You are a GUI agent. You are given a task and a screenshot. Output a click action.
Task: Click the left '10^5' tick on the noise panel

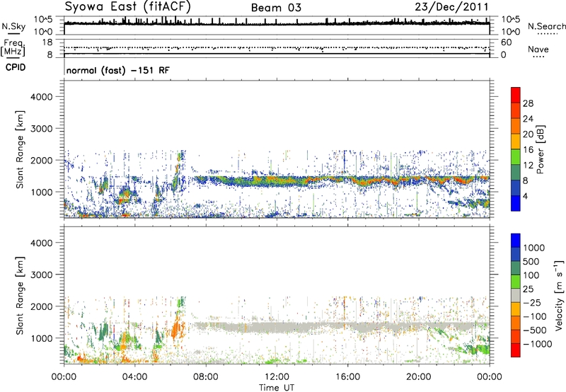pyautogui.click(x=43, y=20)
